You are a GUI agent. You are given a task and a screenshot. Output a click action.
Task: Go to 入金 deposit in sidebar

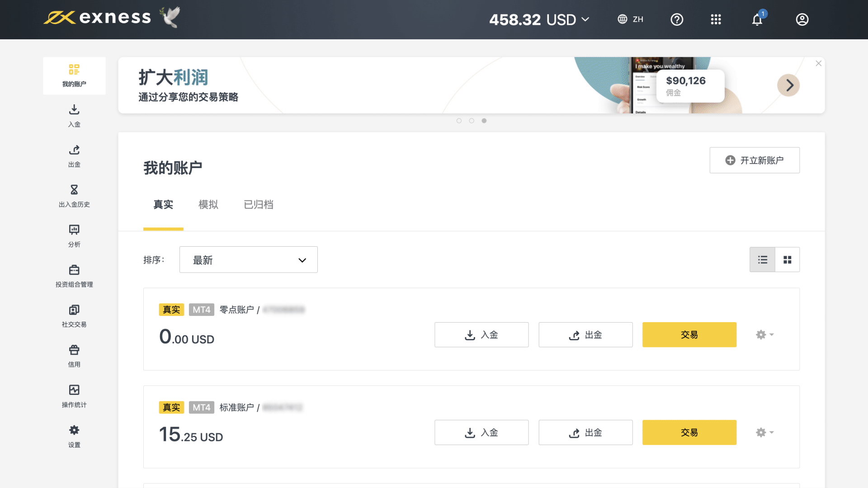point(74,116)
